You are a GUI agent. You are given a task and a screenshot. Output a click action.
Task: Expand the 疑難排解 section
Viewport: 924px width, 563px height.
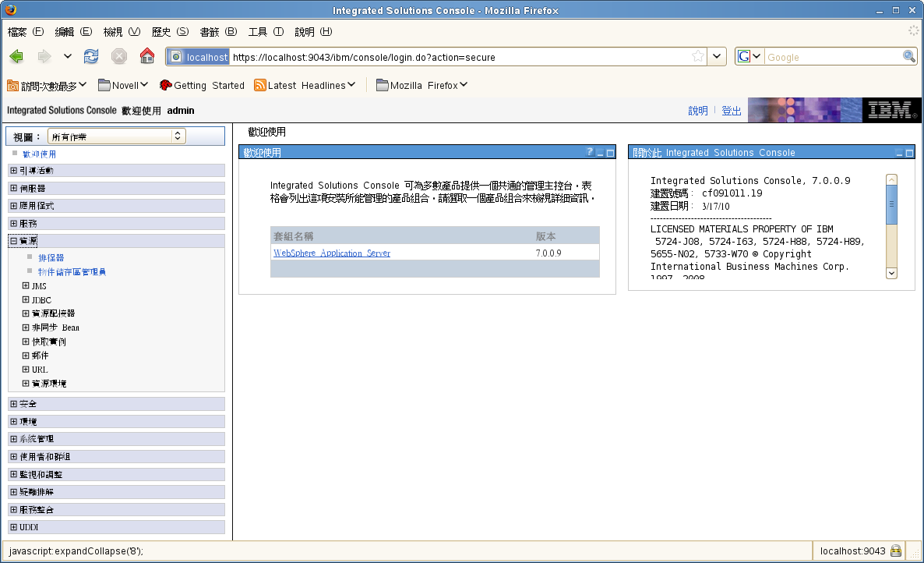coord(13,492)
